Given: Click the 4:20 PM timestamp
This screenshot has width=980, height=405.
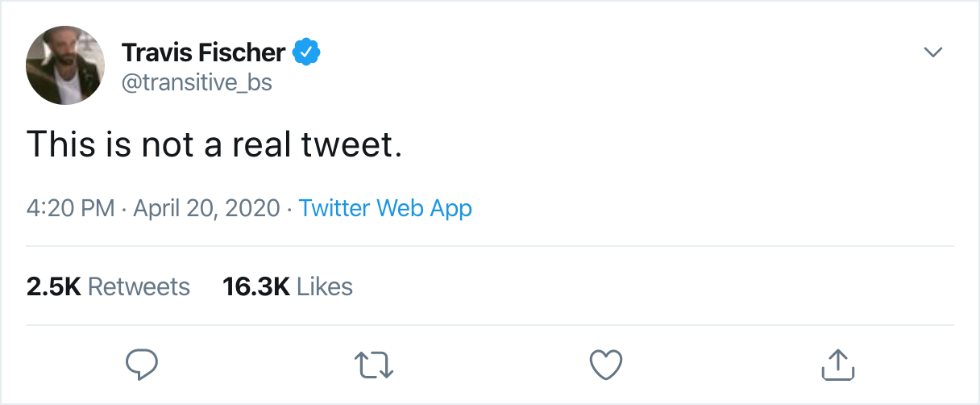Looking at the screenshot, I should click(x=71, y=208).
